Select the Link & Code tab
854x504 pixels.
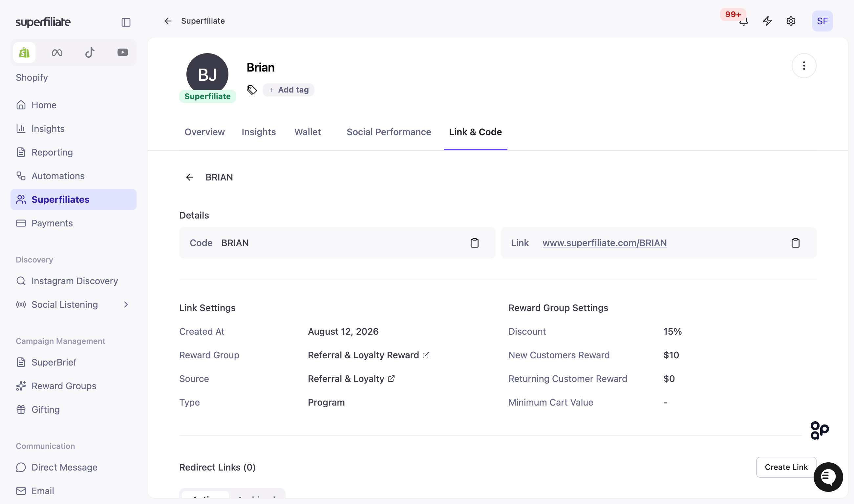[475, 132]
